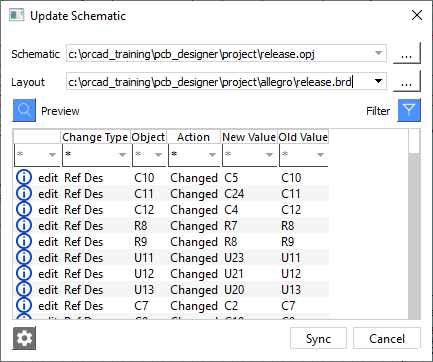Select the new value C2 cell
Image resolution: width=433 pixels, height=362 pixels.
click(231, 306)
